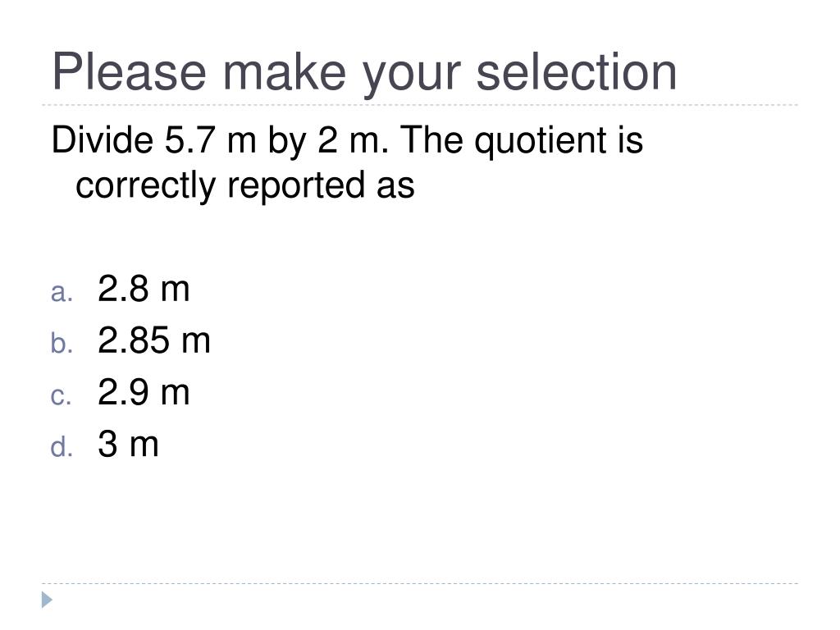
Task: Click the text 'correctly reported as'
Action: click(245, 186)
